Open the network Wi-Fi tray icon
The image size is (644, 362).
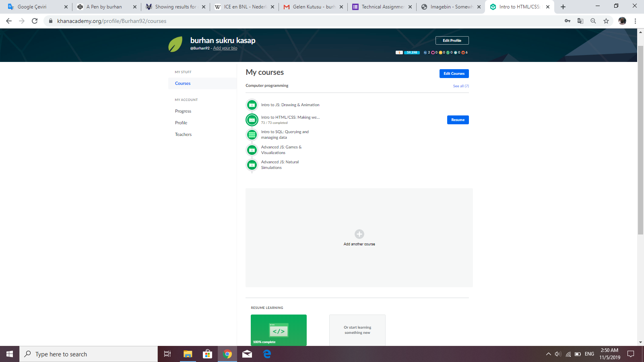[x=568, y=354]
